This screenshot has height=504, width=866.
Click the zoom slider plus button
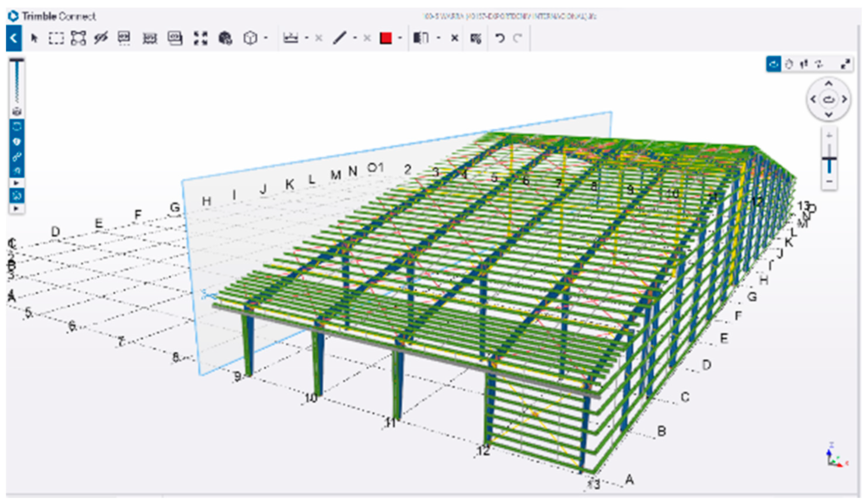[x=829, y=136]
